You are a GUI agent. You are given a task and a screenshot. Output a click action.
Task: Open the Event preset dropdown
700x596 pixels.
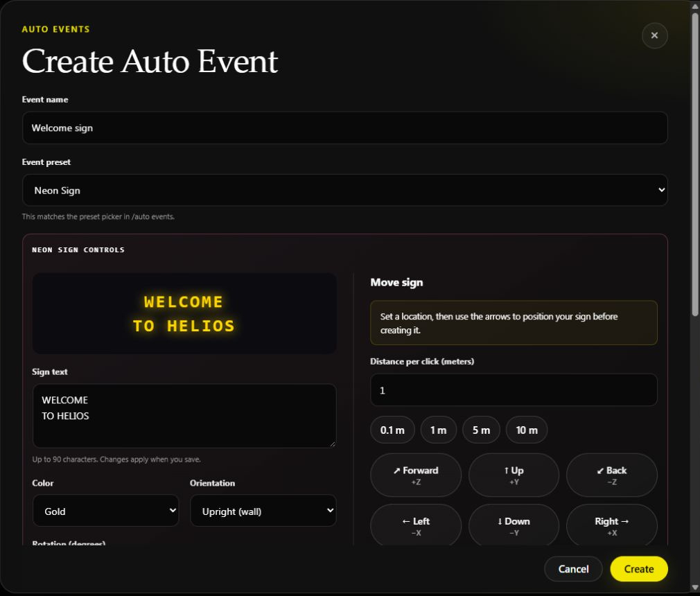[344, 190]
